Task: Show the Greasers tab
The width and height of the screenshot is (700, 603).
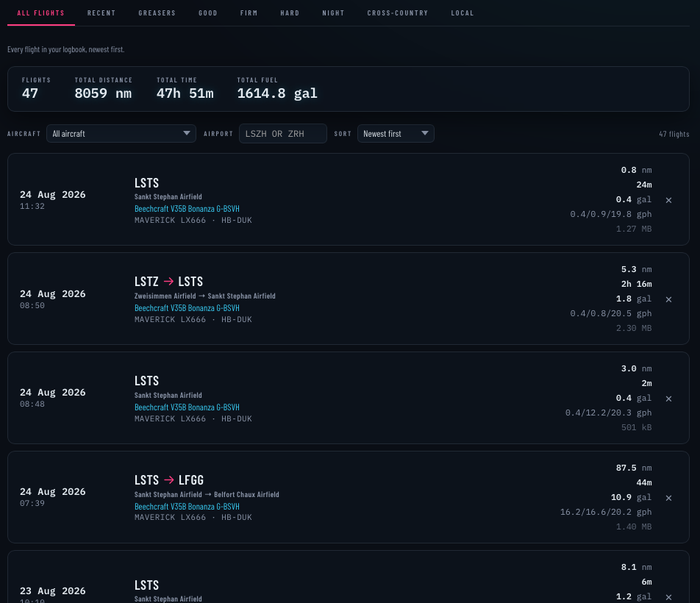Action: (x=157, y=13)
